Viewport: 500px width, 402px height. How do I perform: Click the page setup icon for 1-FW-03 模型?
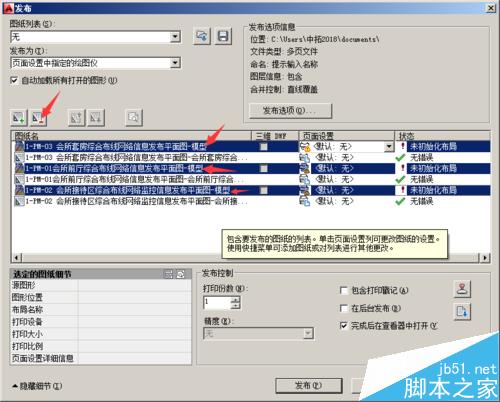click(x=305, y=147)
